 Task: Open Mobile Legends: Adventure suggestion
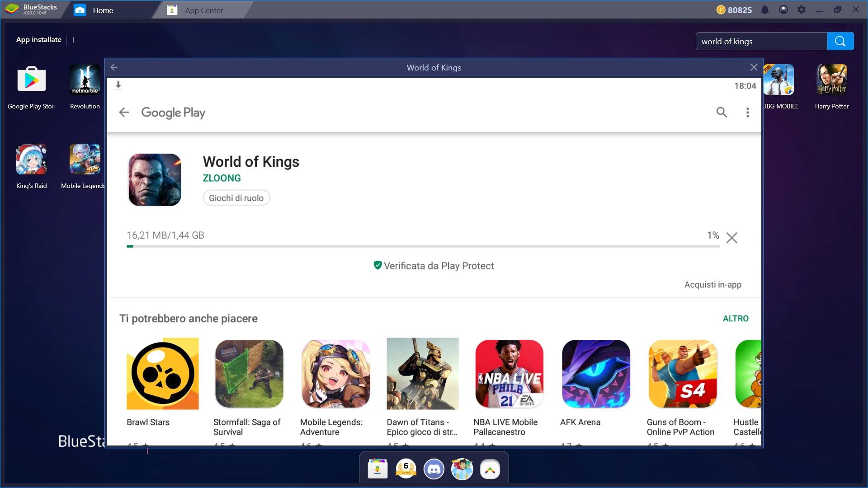point(336,374)
